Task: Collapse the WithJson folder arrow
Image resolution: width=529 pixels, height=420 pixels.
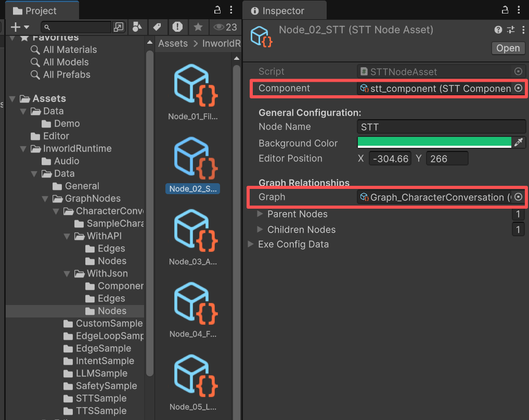Action: pos(67,273)
